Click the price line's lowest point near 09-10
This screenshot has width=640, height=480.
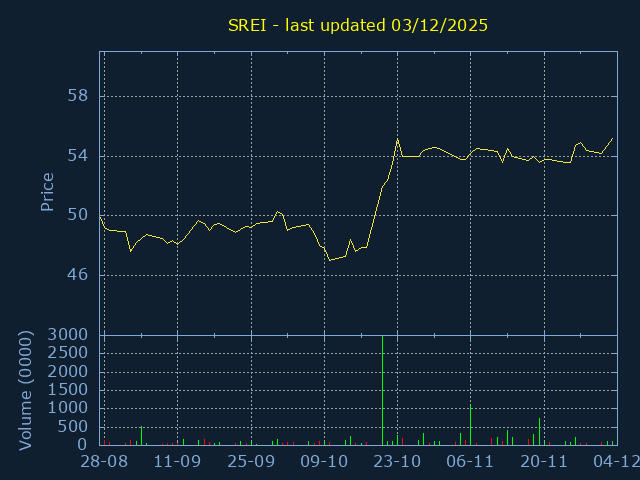click(x=329, y=260)
